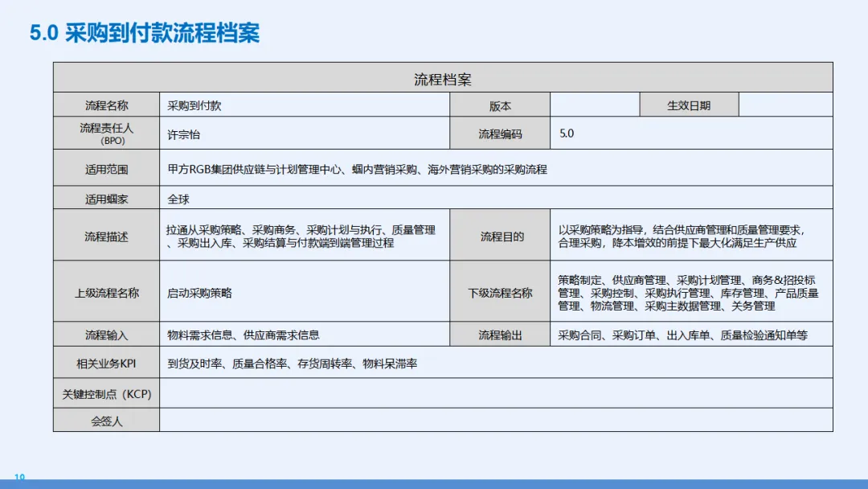The height and width of the screenshot is (489, 868).
Task: Click the '版本' label cell
Action: click(x=500, y=105)
